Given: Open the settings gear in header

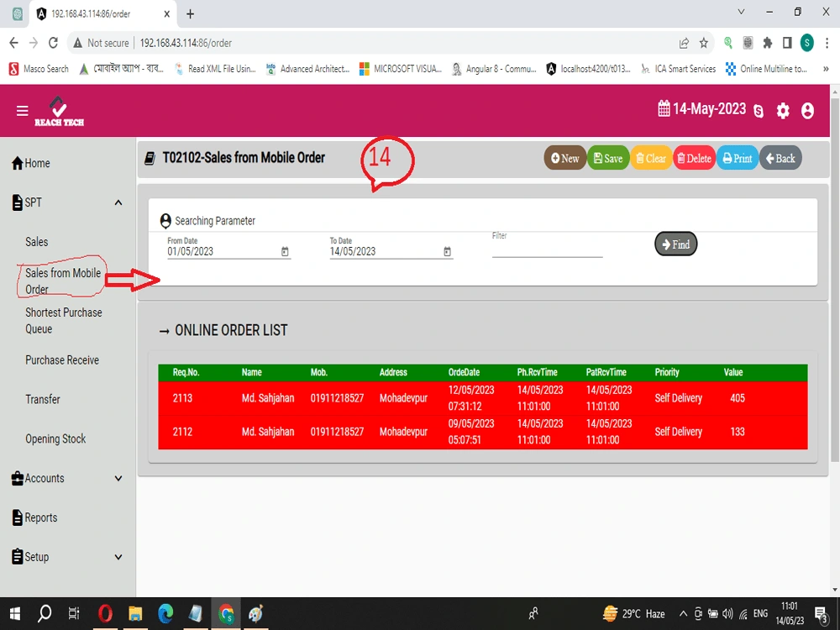Looking at the screenshot, I should (x=783, y=111).
